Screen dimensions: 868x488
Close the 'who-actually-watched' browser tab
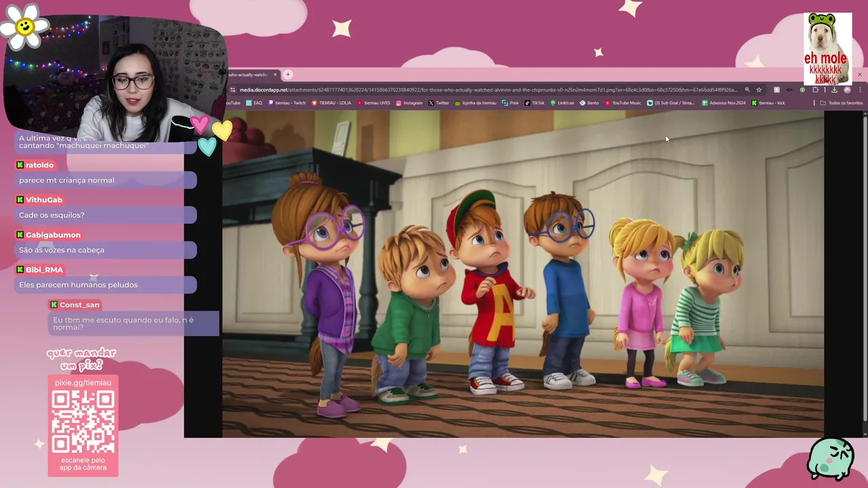pyautogui.click(x=275, y=75)
